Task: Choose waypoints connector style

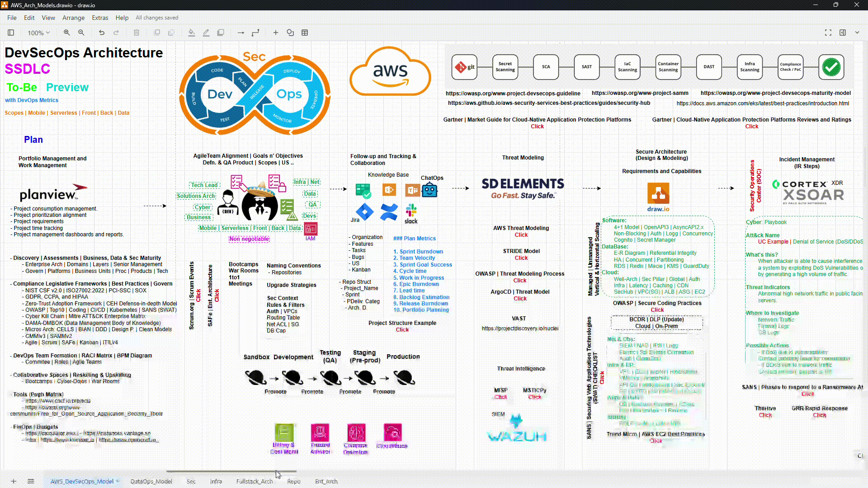Action: click(x=255, y=33)
